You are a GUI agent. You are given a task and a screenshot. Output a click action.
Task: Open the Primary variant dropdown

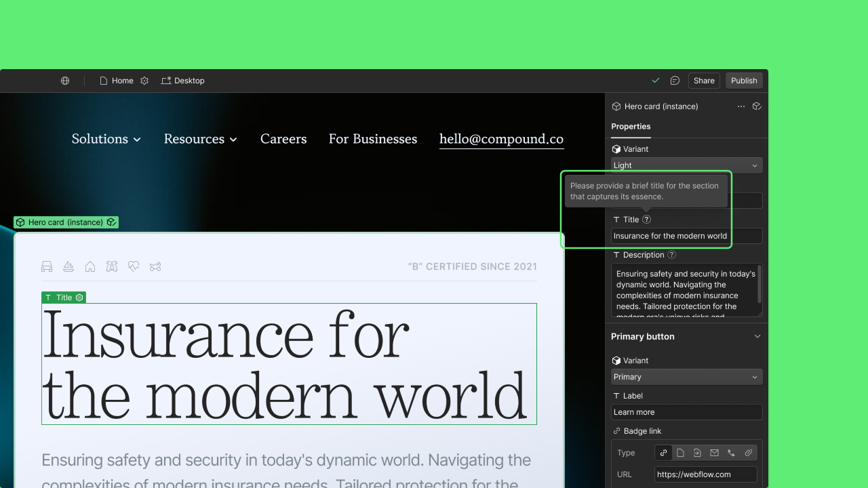(x=686, y=376)
